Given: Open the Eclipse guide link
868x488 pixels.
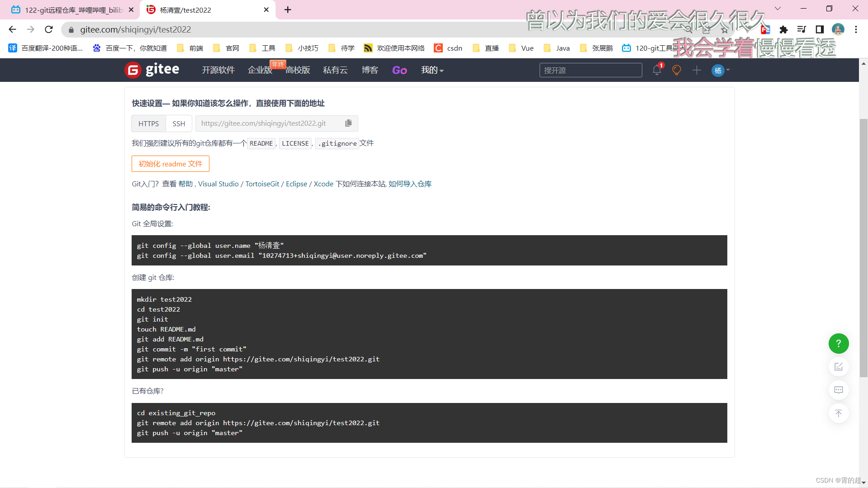Looking at the screenshot, I should tap(297, 184).
